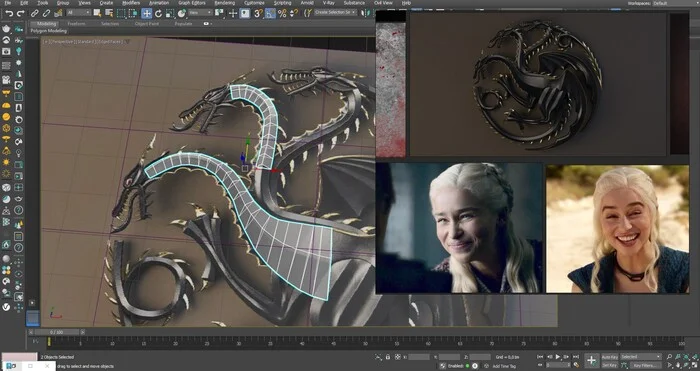Screen dimensions: 700x371
Task: Click the Maximize Viewport Toggle icon
Action: pos(695,365)
